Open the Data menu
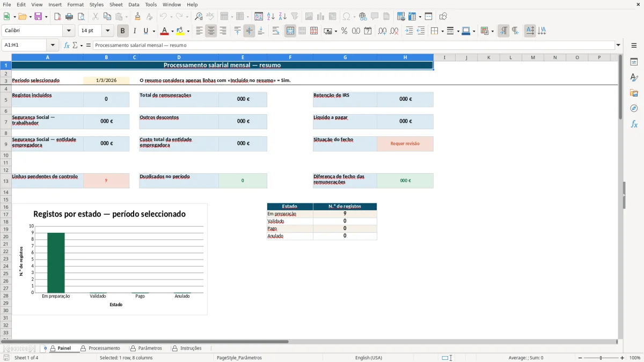The height and width of the screenshot is (362, 644). tap(134, 4)
